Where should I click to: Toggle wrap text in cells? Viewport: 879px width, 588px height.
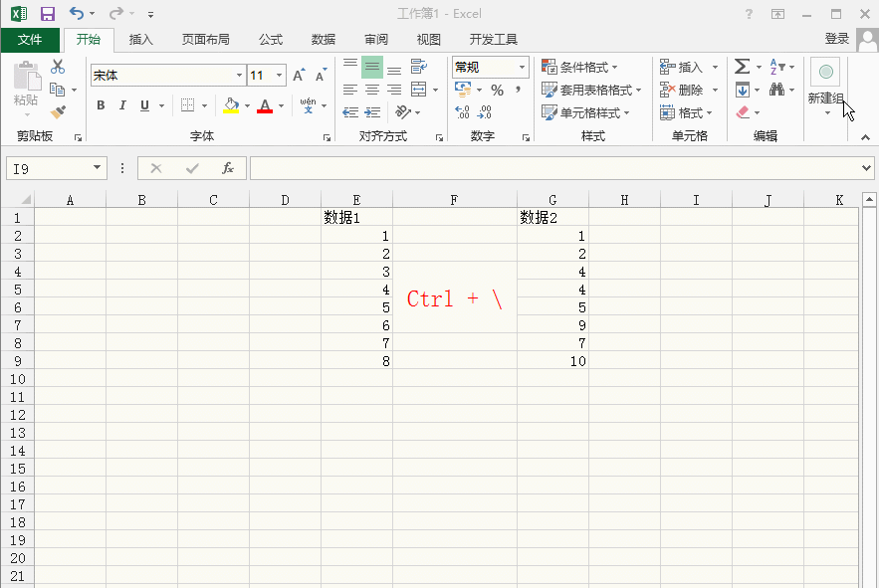coord(419,66)
